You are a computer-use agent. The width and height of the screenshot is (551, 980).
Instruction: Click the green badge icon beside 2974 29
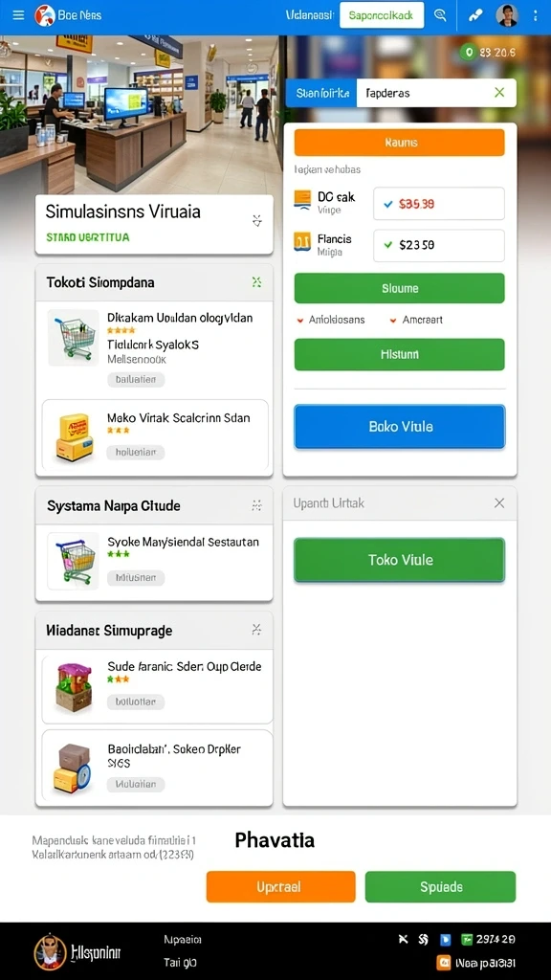coord(467,939)
